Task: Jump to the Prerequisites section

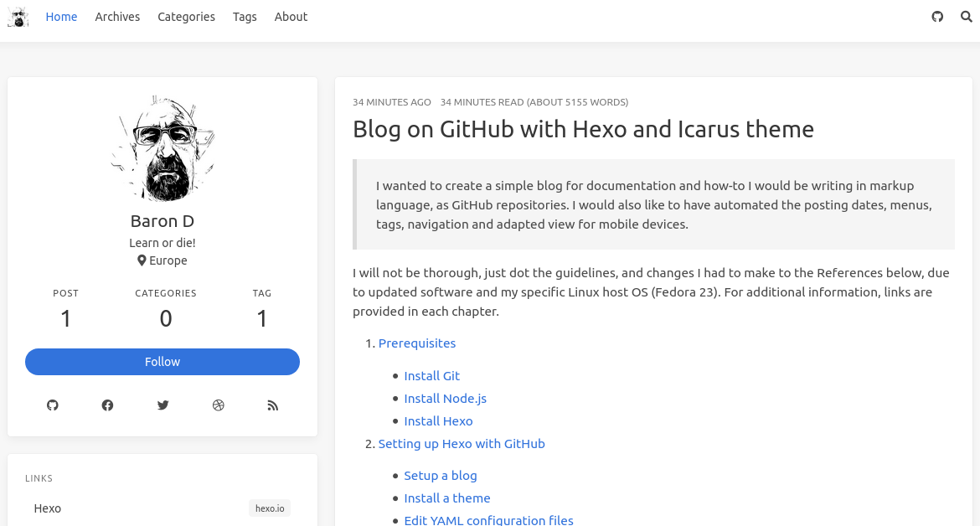Action: click(x=417, y=343)
